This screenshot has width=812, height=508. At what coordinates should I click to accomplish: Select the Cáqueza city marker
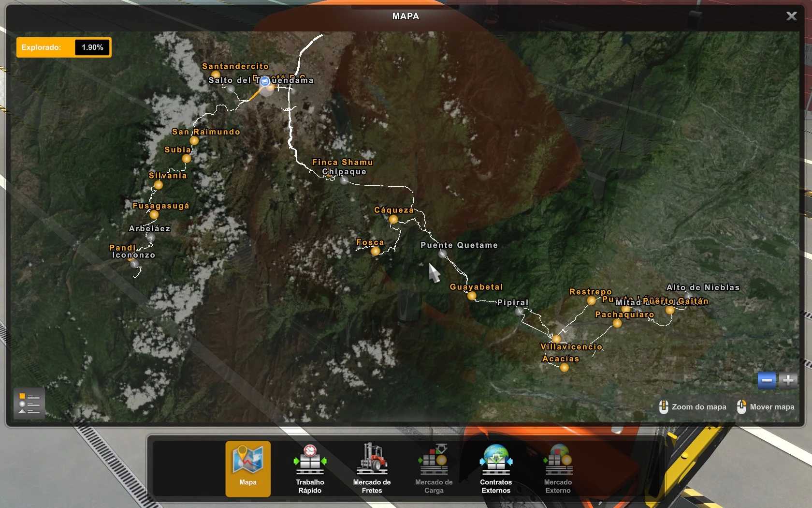coord(393,220)
